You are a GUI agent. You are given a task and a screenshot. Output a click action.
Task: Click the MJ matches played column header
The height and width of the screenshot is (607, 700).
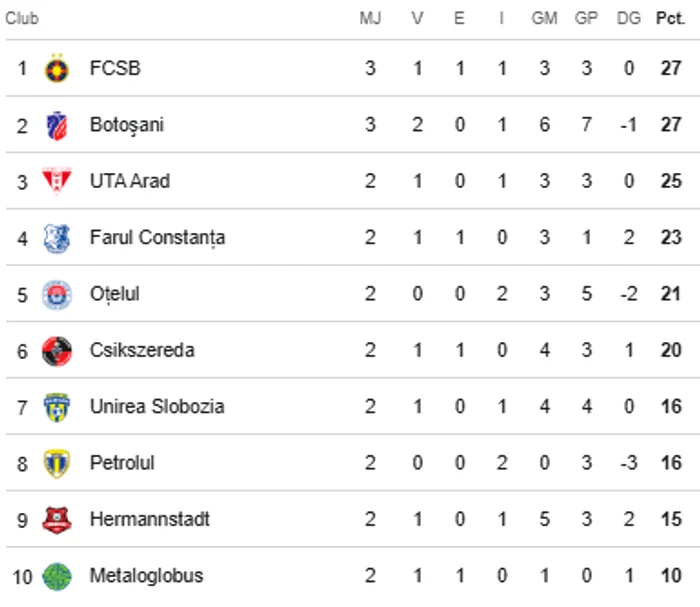(370, 19)
